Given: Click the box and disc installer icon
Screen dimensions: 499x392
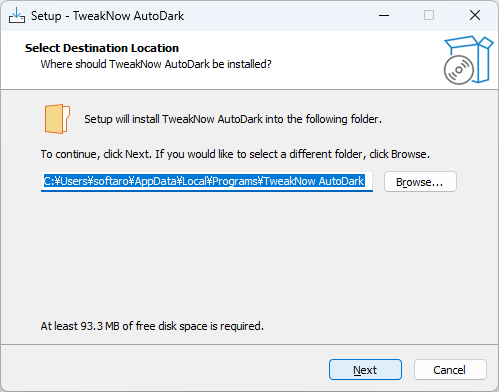Looking at the screenshot, I should (x=468, y=60).
